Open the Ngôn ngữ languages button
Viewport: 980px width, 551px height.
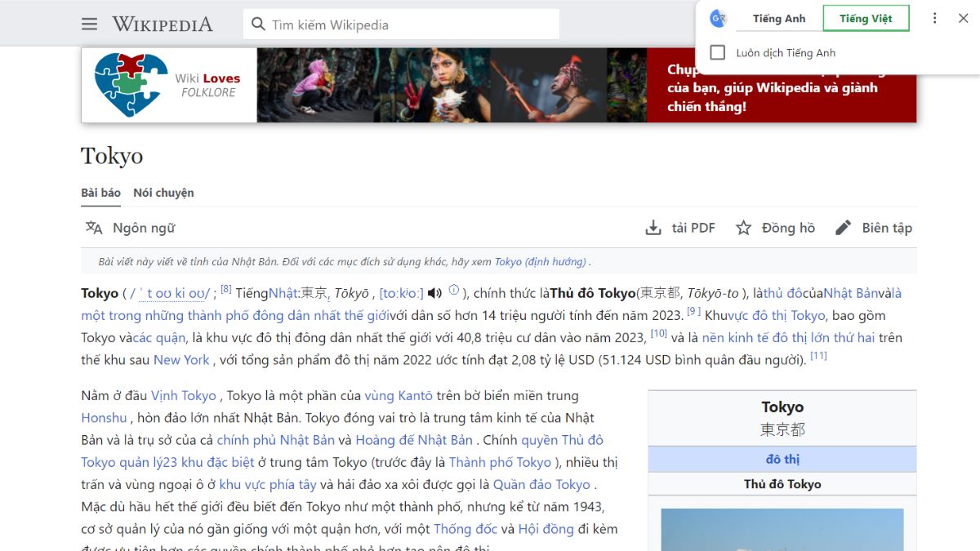pos(130,228)
